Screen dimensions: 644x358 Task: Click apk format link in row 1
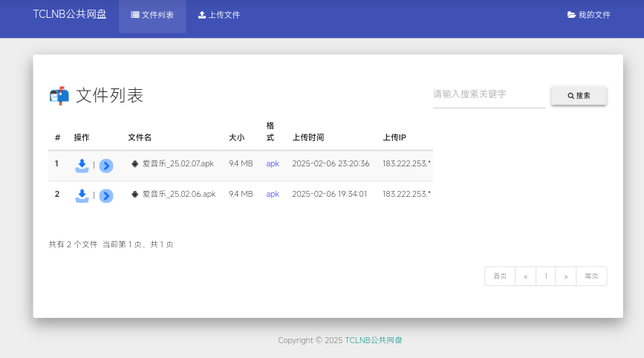coord(273,163)
